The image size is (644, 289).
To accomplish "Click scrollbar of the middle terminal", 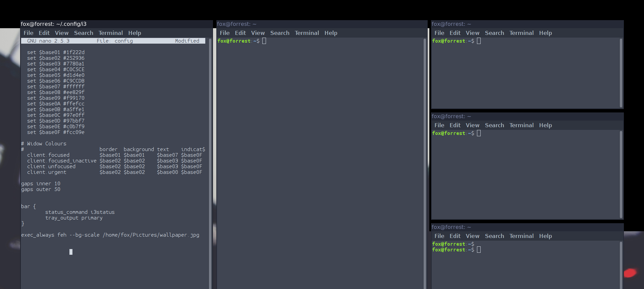I will [425, 163].
